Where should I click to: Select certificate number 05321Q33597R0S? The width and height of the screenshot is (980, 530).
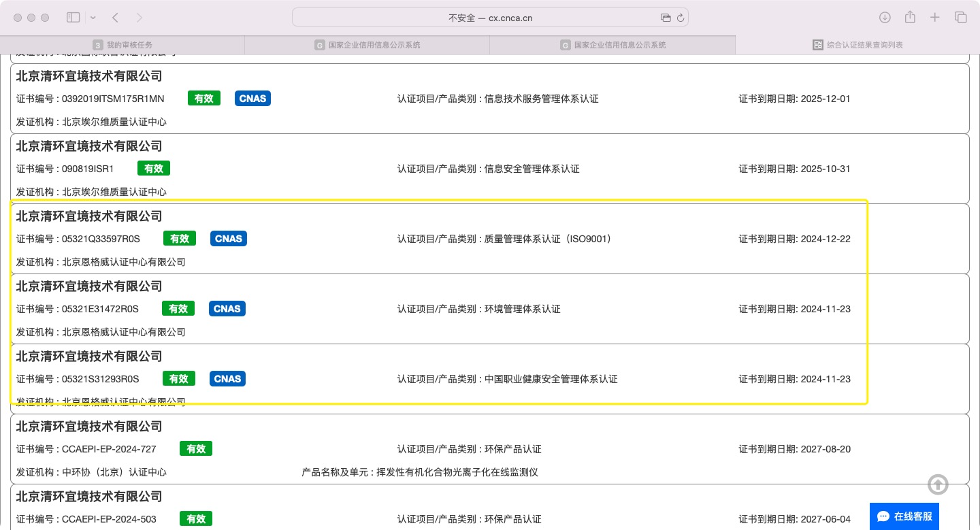tap(101, 239)
